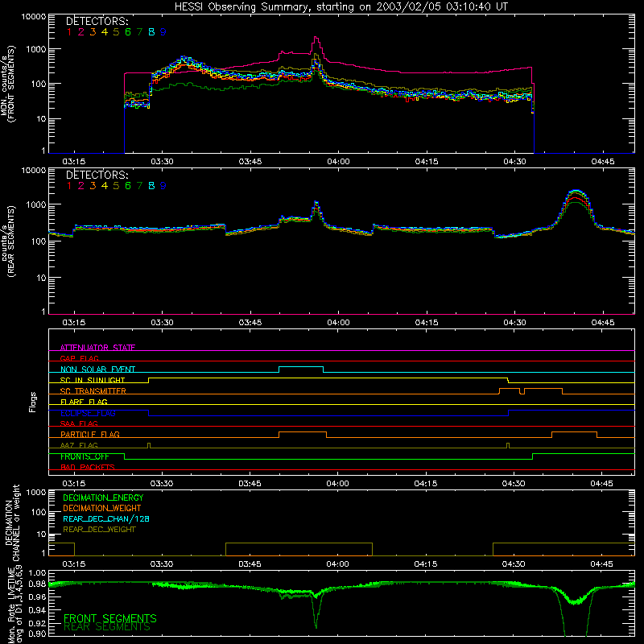The height and width of the screenshot is (644, 644).
Task: Click the 03:30 tick under the Flags panel
Action: coord(162,484)
